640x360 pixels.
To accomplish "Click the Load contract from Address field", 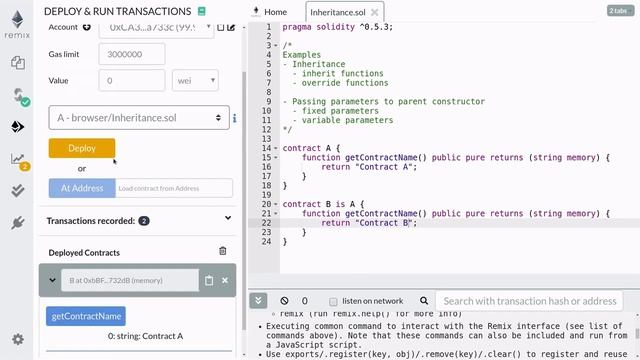I will [174, 188].
